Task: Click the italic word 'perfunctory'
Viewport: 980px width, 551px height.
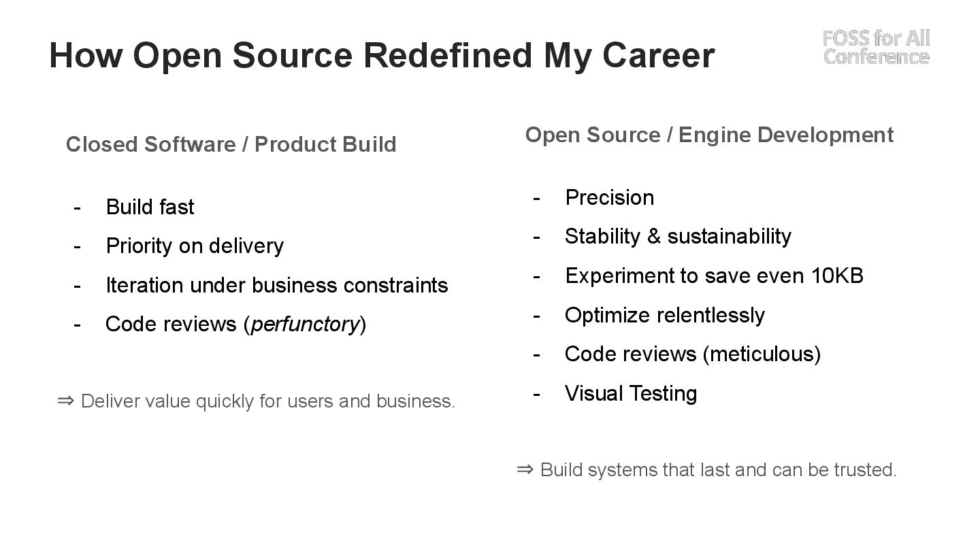Action: click(x=305, y=324)
